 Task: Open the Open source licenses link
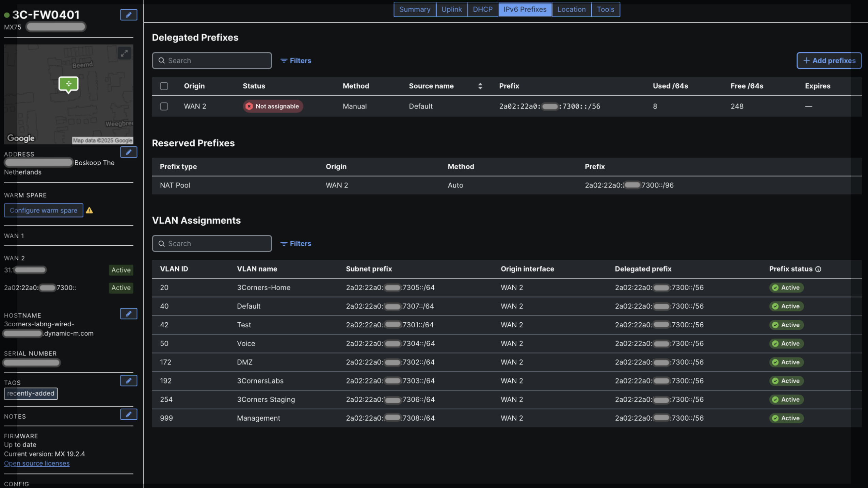coord(37,463)
